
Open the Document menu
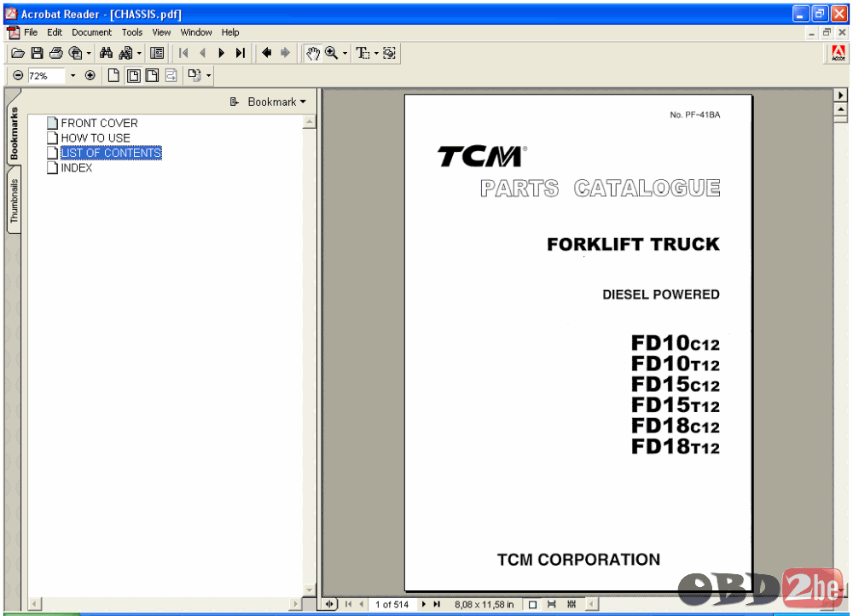click(91, 32)
